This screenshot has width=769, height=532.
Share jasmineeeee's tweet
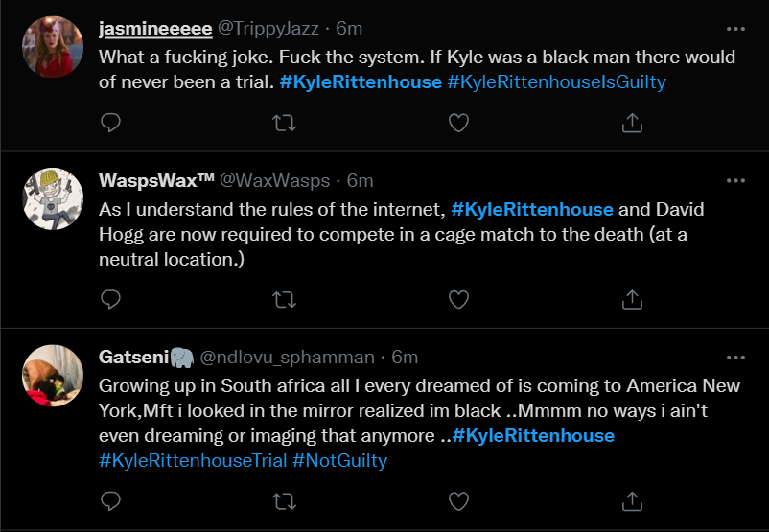[x=632, y=123]
